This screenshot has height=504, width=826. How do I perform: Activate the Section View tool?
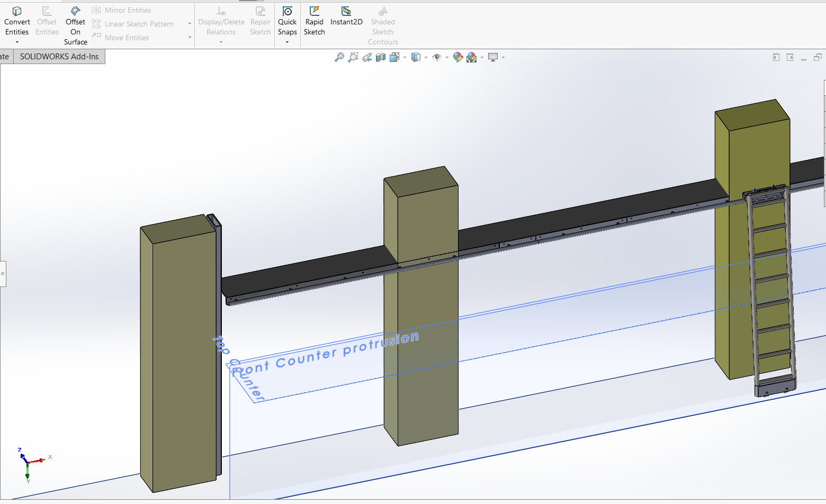coord(381,57)
